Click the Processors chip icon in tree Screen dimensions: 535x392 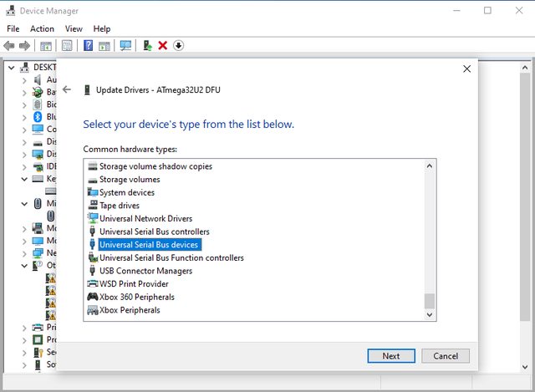38,339
